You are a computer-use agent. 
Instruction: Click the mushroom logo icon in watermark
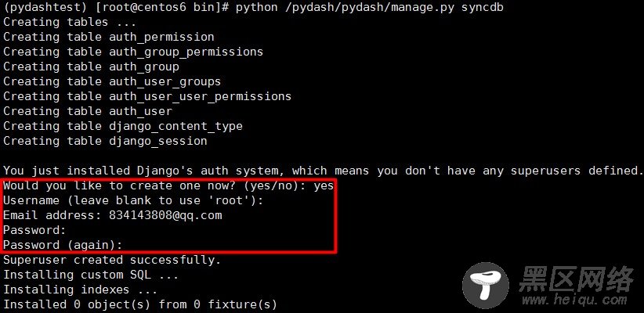tap(486, 285)
